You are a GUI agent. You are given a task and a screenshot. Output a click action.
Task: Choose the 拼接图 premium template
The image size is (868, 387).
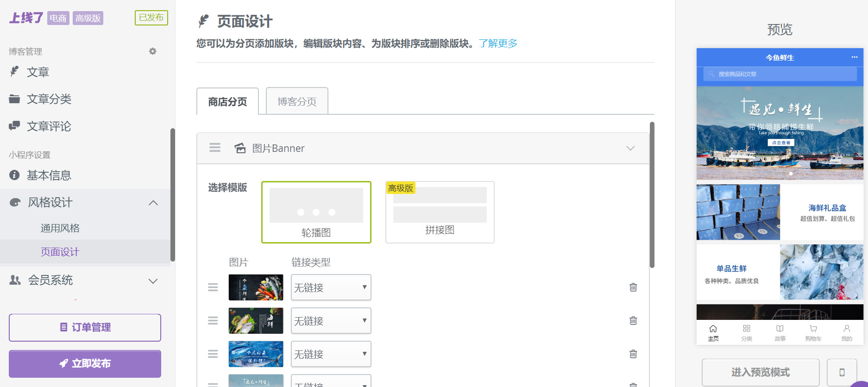click(440, 212)
